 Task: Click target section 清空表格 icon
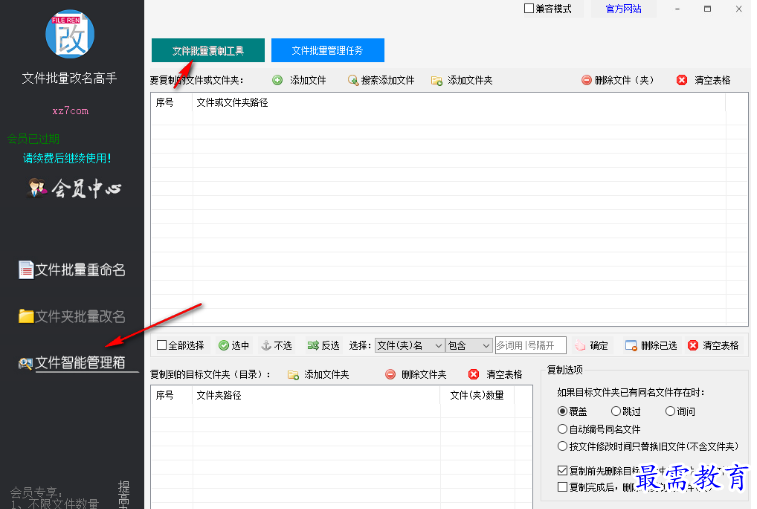coord(474,374)
